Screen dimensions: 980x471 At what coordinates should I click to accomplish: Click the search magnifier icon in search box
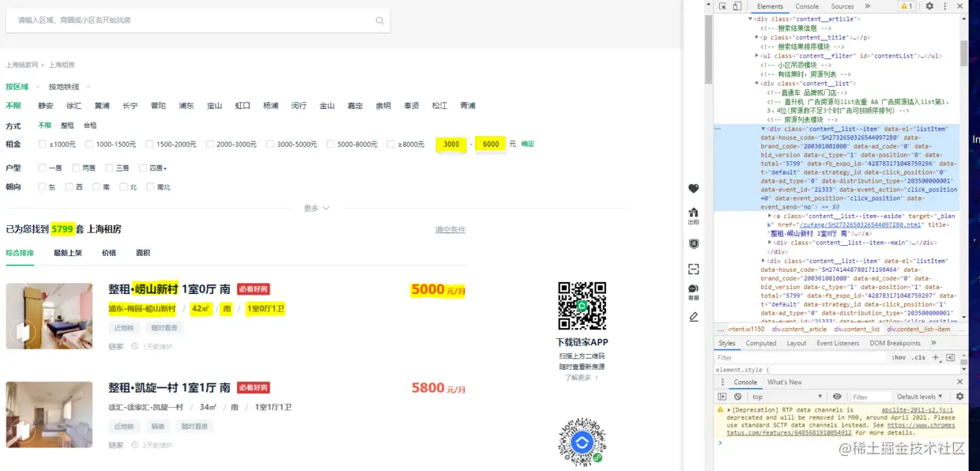click(x=379, y=21)
